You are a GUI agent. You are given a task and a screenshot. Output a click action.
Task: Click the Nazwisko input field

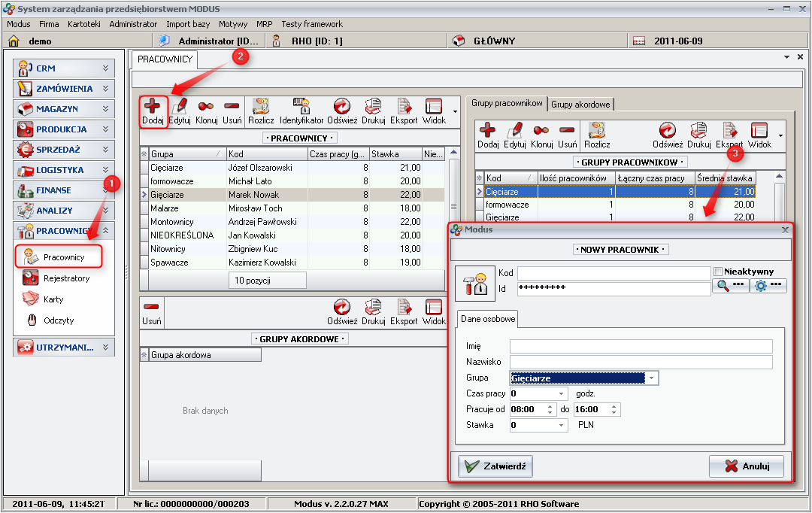click(x=641, y=363)
